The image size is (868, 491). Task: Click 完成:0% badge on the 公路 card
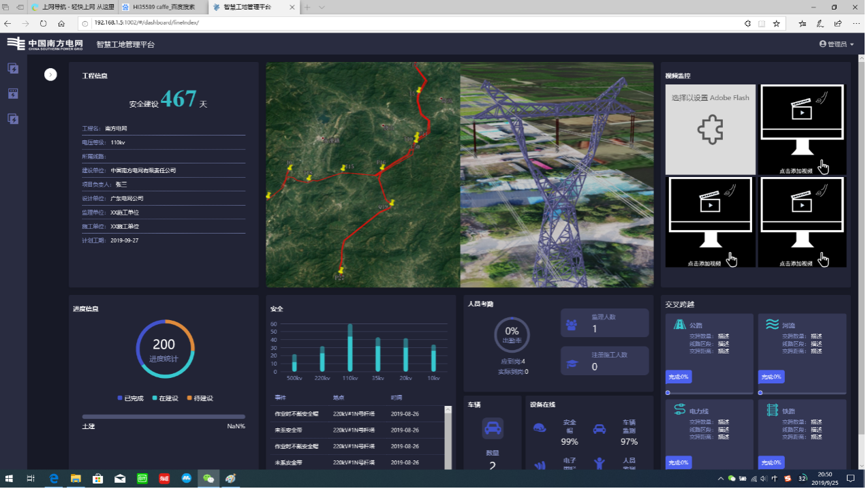pos(678,377)
